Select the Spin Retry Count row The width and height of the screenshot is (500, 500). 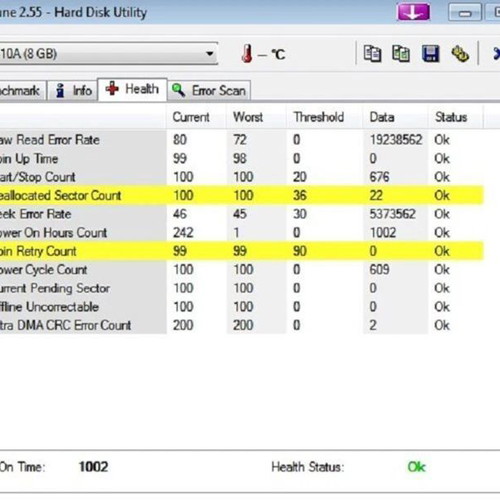click(x=241, y=251)
